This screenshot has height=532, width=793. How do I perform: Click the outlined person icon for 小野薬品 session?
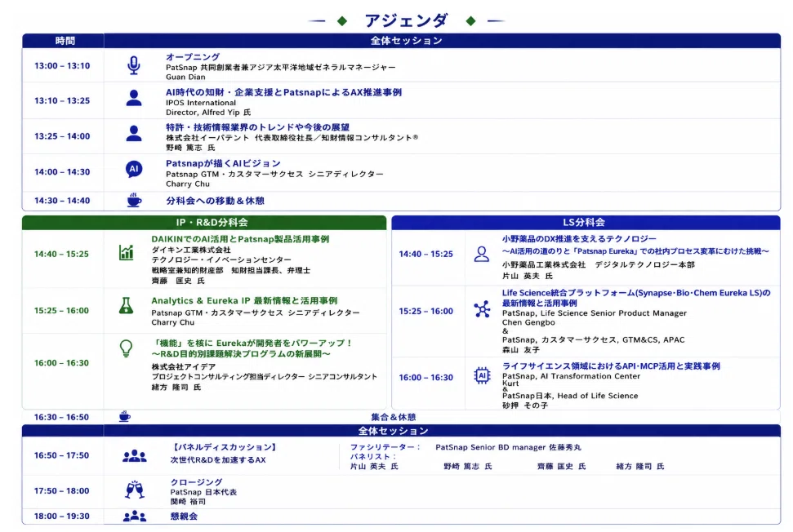point(482,254)
